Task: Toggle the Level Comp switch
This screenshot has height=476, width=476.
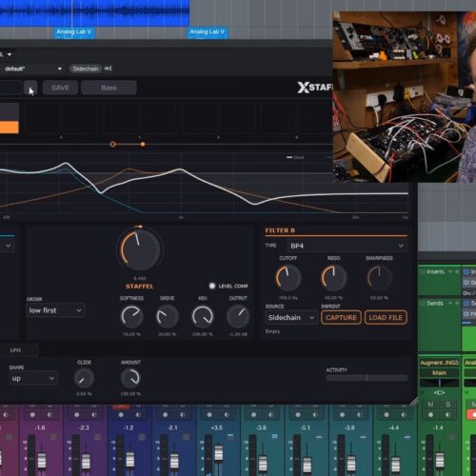Action: pyautogui.click(x=212, y=286)
